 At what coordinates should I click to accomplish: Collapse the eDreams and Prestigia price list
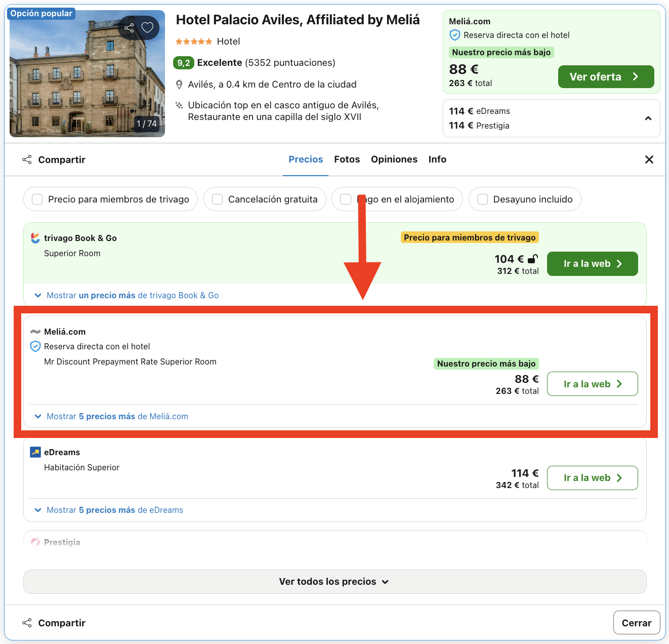[x=648, y=118]
